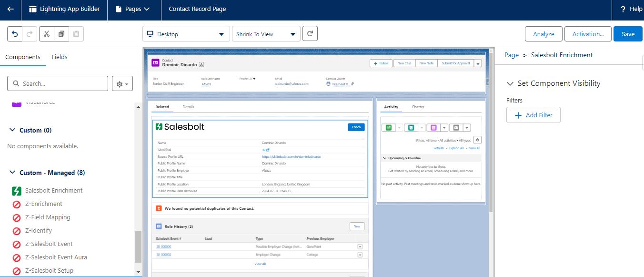Viewport: 644px width, 277px height.
Task: Copy the selected component
Action: coord(61,34)
